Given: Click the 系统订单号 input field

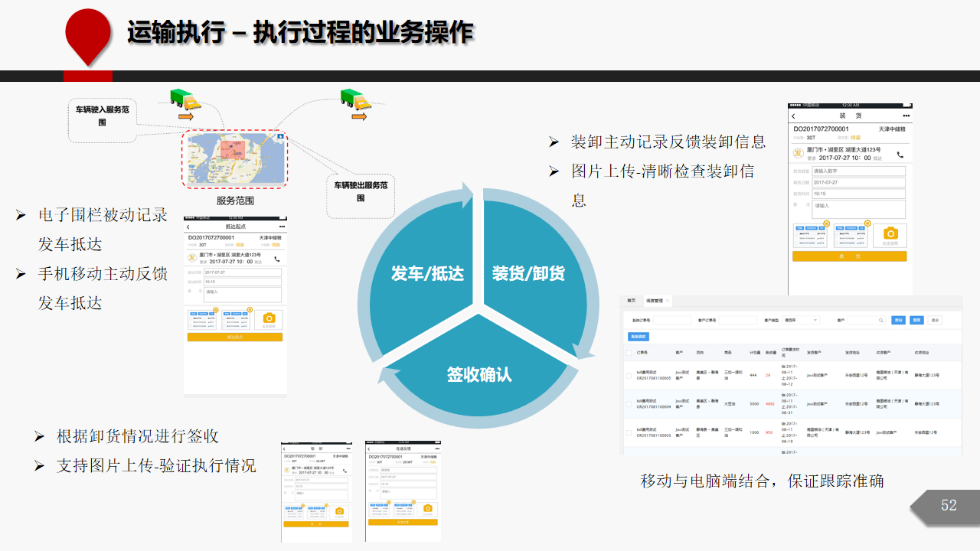Looking at the screenshot, I should pyautogui.click(x=671, y=320).
